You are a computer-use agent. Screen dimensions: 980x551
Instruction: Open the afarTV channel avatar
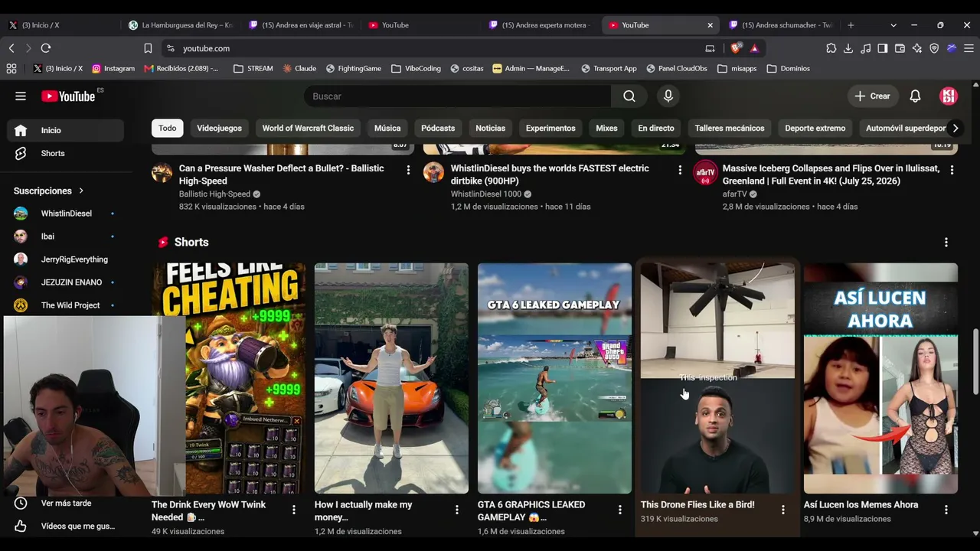(x=705, y=172)
